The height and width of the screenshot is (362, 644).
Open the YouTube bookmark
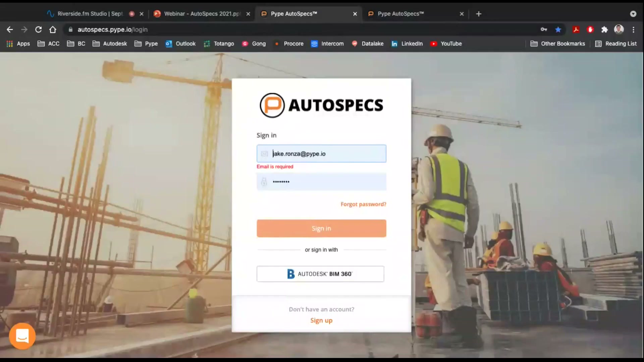[x=446, y=44]
